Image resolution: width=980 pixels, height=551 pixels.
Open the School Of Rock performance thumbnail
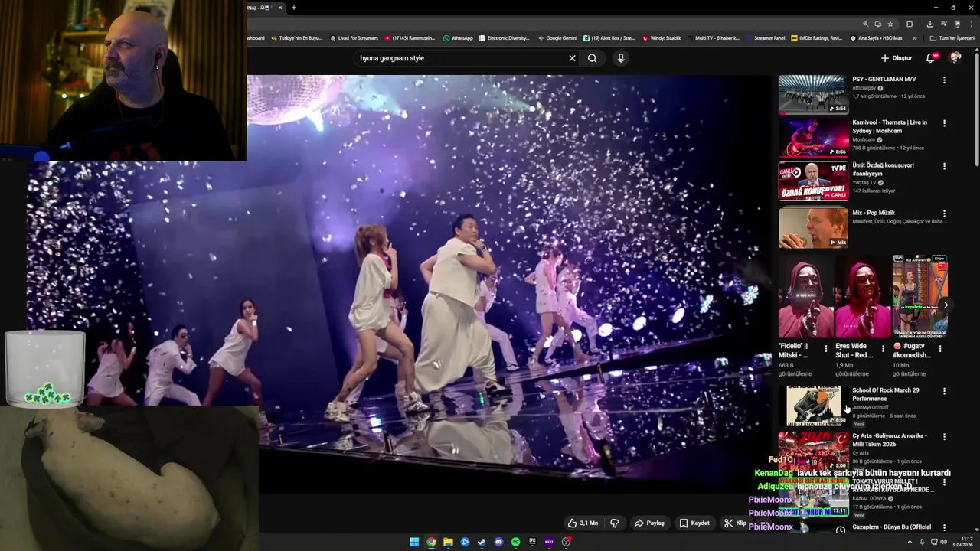[813, 406]
